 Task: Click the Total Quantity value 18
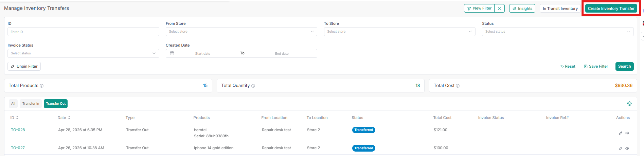click(x=418, y=86)
